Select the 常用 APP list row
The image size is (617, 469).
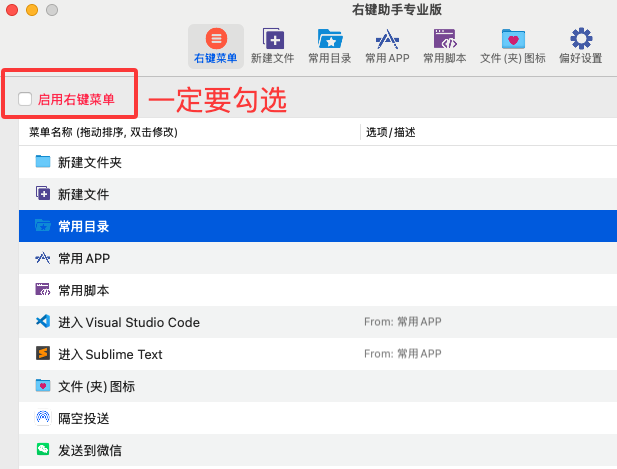click(318, 258)
